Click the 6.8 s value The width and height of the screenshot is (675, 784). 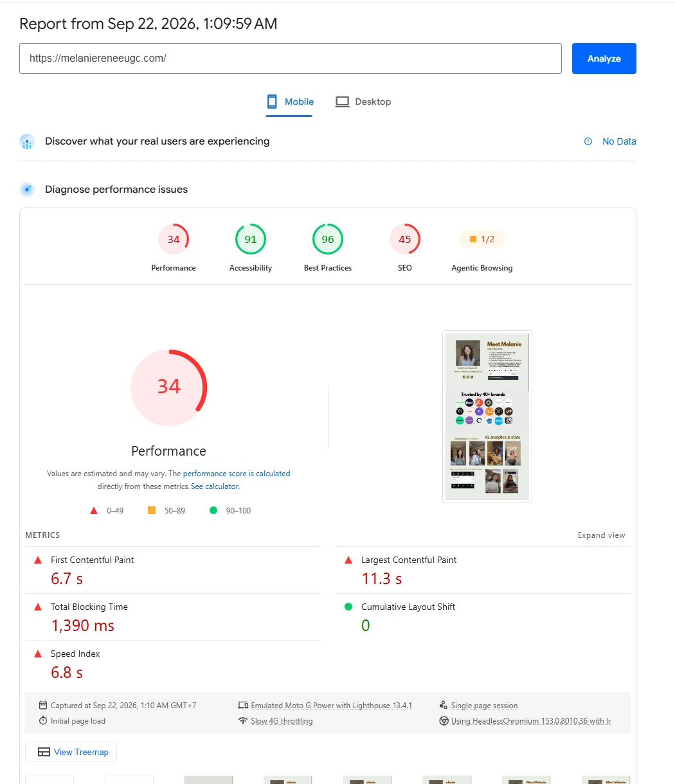coord(67,673)
